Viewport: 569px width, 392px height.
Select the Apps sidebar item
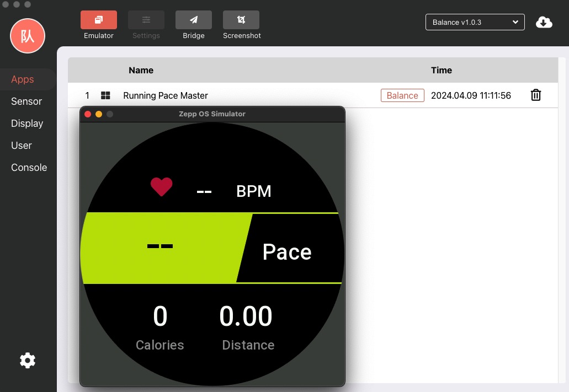point(23,79)
